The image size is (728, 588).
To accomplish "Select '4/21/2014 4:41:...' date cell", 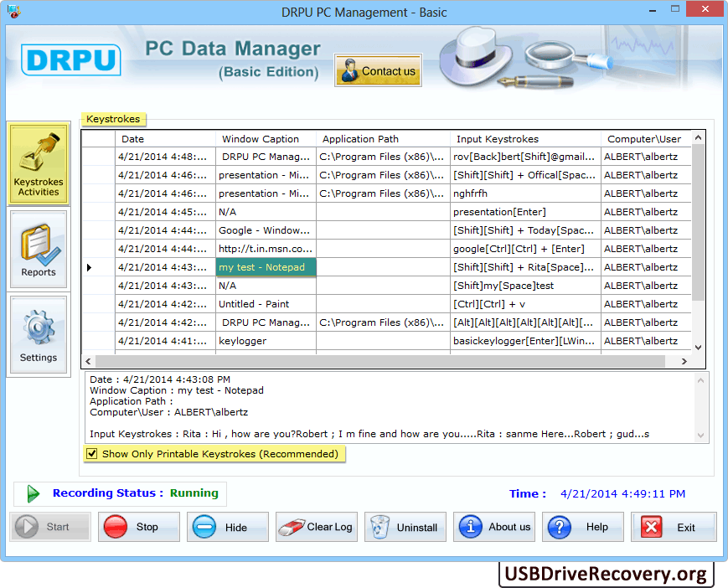I will 165,341.
